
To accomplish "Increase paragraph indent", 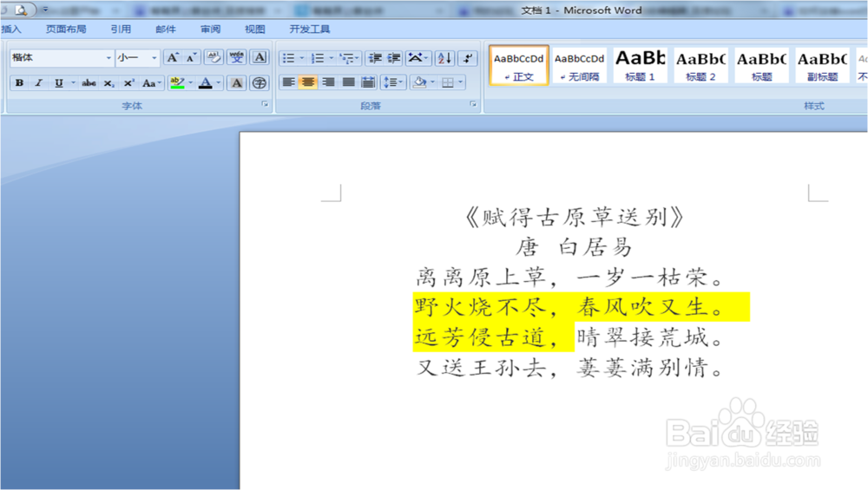I will coord(393,58).
